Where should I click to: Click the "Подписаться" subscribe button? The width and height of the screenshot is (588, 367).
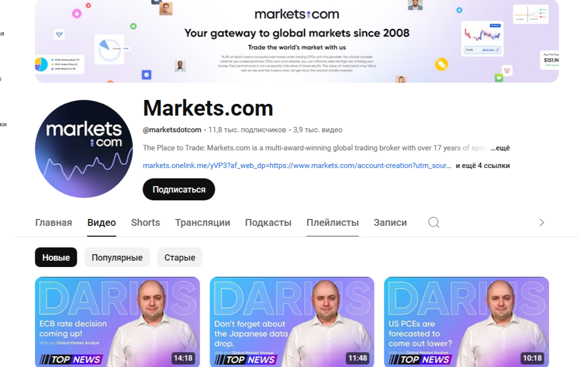point(179,190)
